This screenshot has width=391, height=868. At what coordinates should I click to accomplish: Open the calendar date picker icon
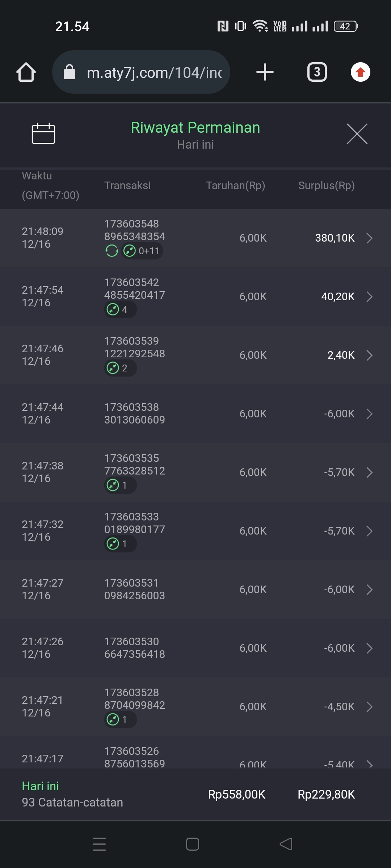43,133
